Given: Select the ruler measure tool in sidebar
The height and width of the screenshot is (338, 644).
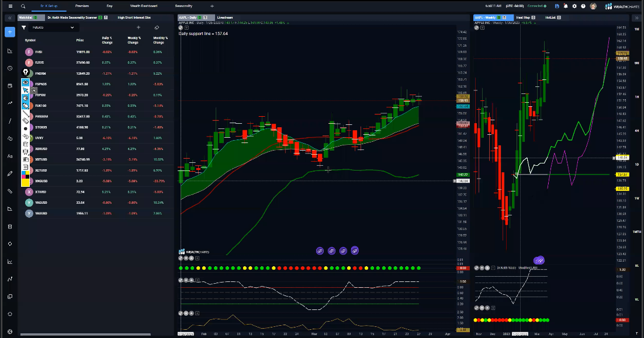Looking at the screenshot, I should click(10, 191).
